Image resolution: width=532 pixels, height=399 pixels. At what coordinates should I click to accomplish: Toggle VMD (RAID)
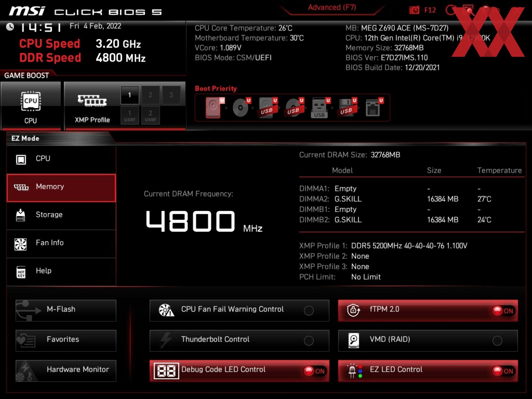click(428, 341)
